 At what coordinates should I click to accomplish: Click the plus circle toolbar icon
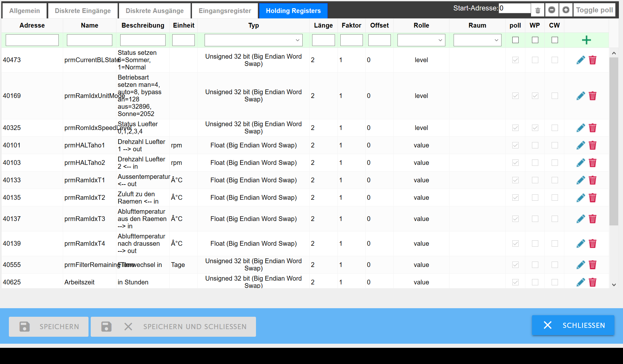[566, 10]
